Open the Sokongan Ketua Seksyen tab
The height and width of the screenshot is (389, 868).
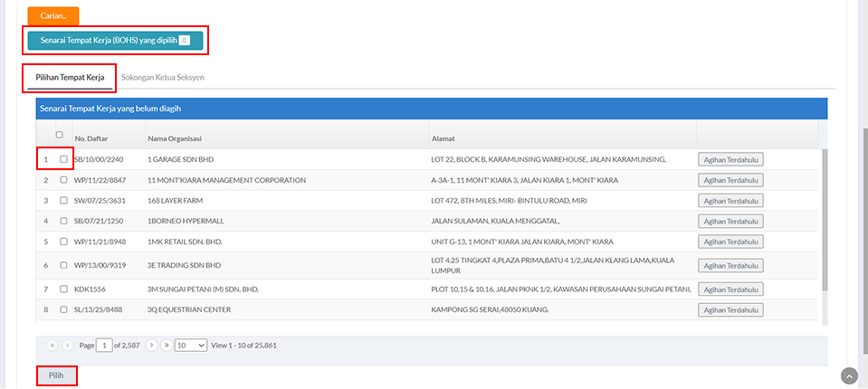[163, 78]
